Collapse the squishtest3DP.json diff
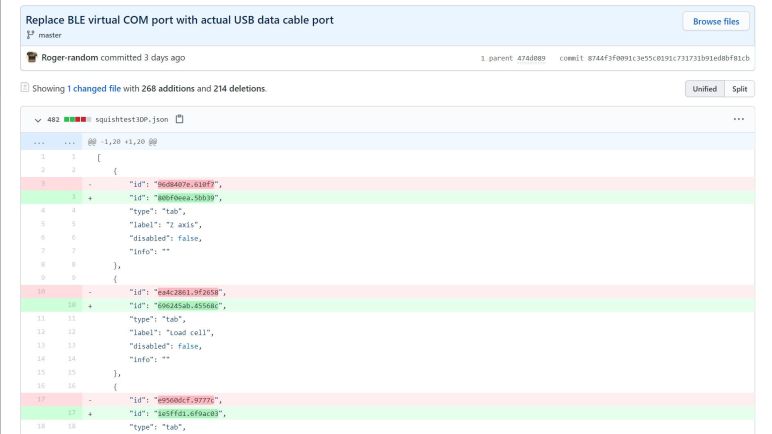Viewport: 772px width, 434px height. click(x=38, y=119)
